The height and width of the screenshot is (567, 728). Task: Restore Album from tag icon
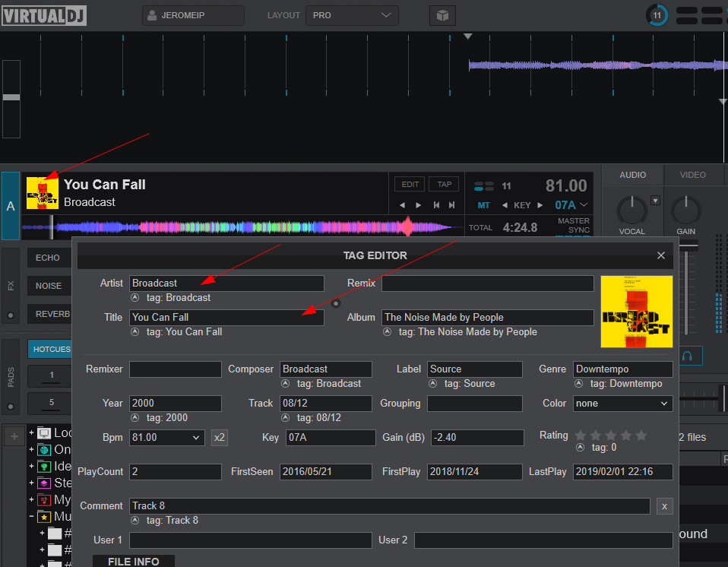[388, 332]
